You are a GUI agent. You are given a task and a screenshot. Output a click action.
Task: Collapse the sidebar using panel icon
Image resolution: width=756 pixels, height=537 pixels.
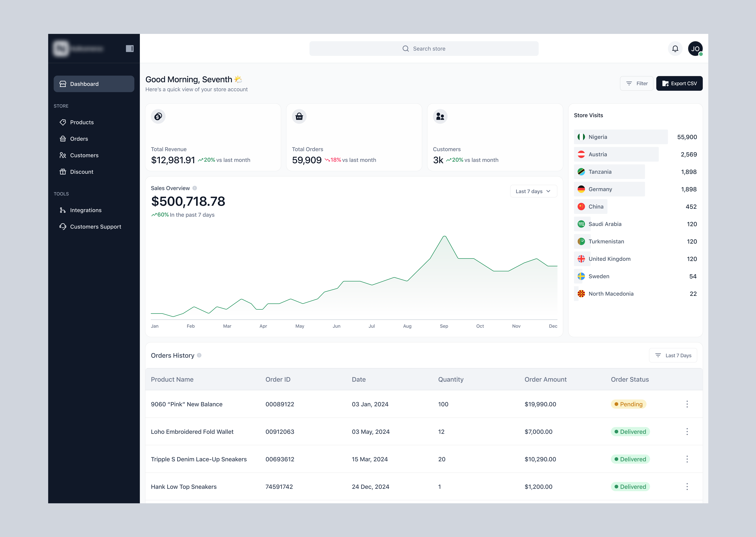click(130, 49)
